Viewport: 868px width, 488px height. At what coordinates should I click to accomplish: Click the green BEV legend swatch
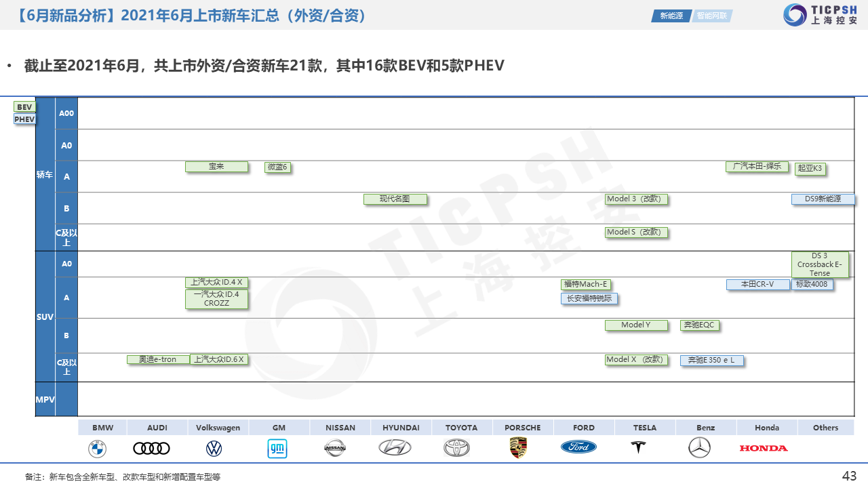24,107
